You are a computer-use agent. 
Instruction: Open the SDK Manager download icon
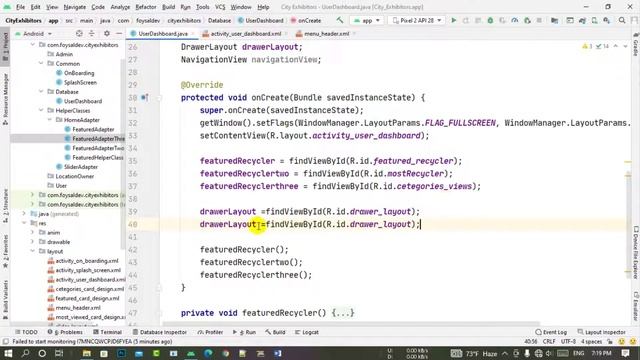pos(607,20)
